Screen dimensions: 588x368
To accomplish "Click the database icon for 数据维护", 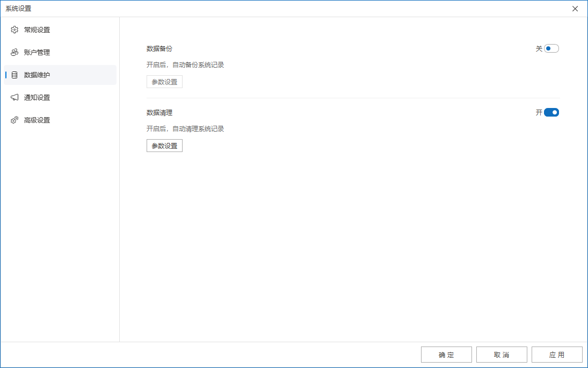I will click(14, 75).
